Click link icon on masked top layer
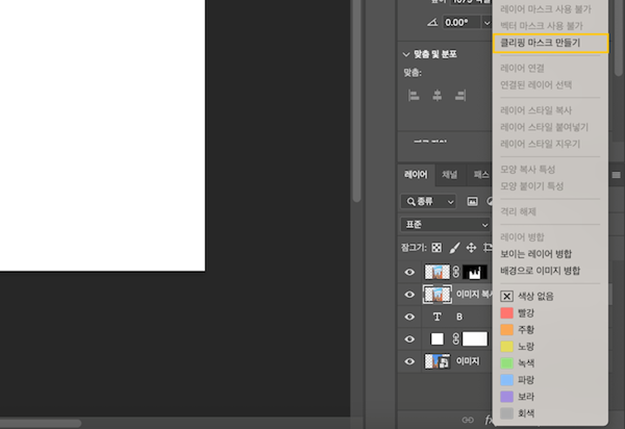Screen dimensions: 625x429 [456, 272]
